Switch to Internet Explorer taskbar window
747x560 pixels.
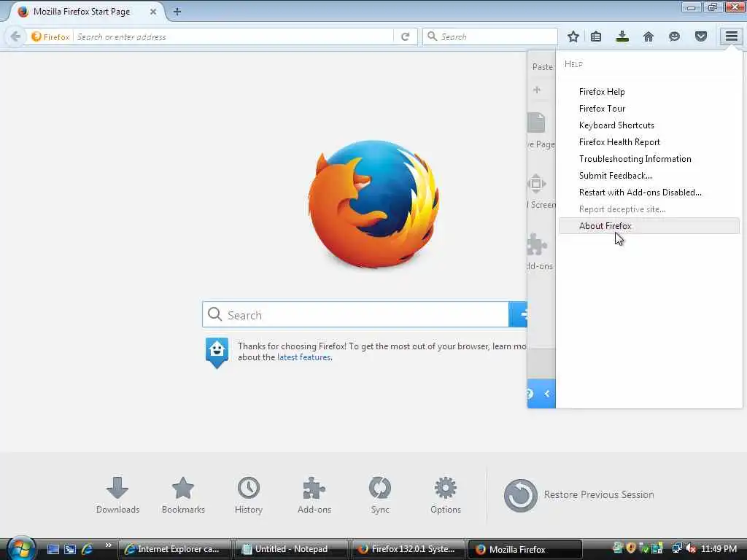click(174, 549)
